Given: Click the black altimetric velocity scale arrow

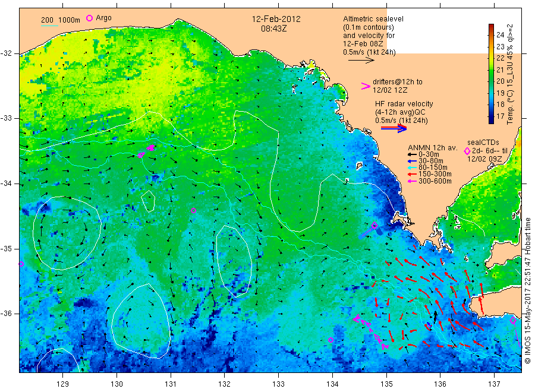Looking at the screenshot, I should 361,61.
